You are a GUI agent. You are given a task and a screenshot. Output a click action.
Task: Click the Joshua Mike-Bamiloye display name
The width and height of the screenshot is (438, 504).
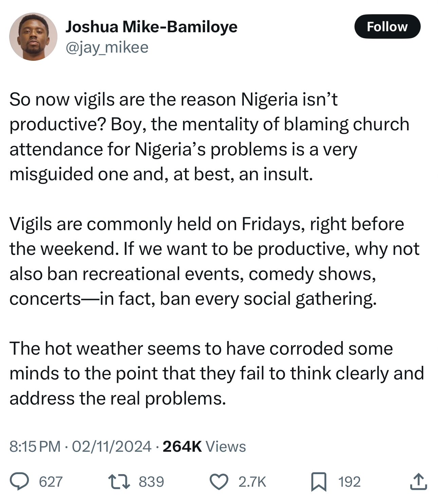click(151, 26)
